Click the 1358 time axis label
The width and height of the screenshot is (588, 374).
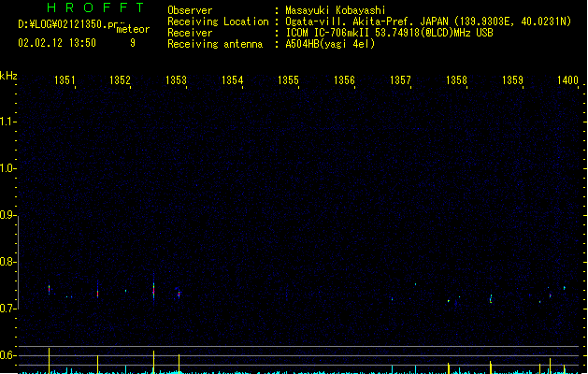pyautogui.click(x=456, y=79)
